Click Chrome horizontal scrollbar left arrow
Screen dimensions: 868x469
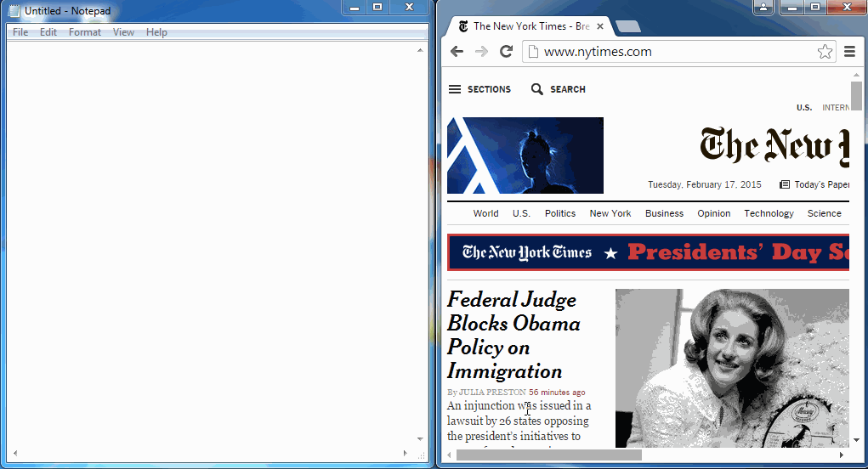[450, 455]
